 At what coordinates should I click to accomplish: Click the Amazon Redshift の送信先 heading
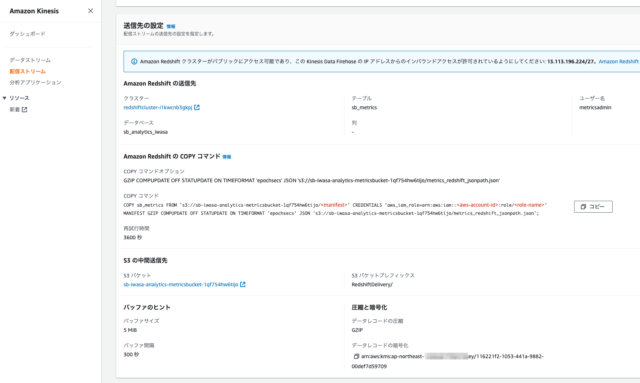click(160, 83)
